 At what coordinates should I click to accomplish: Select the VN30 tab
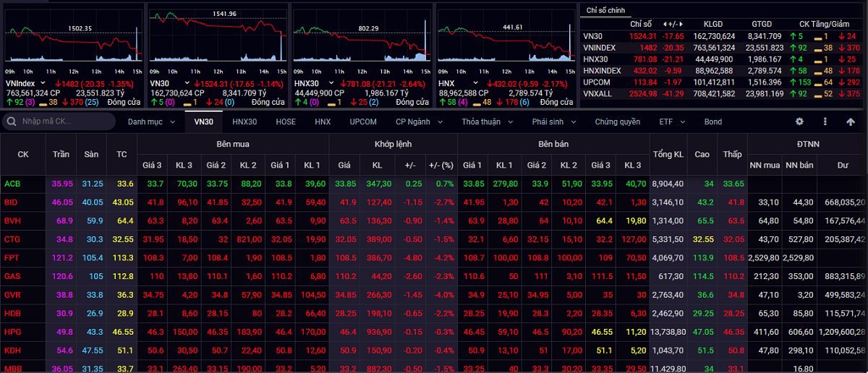pyautogui.click(x=204, y=121)
